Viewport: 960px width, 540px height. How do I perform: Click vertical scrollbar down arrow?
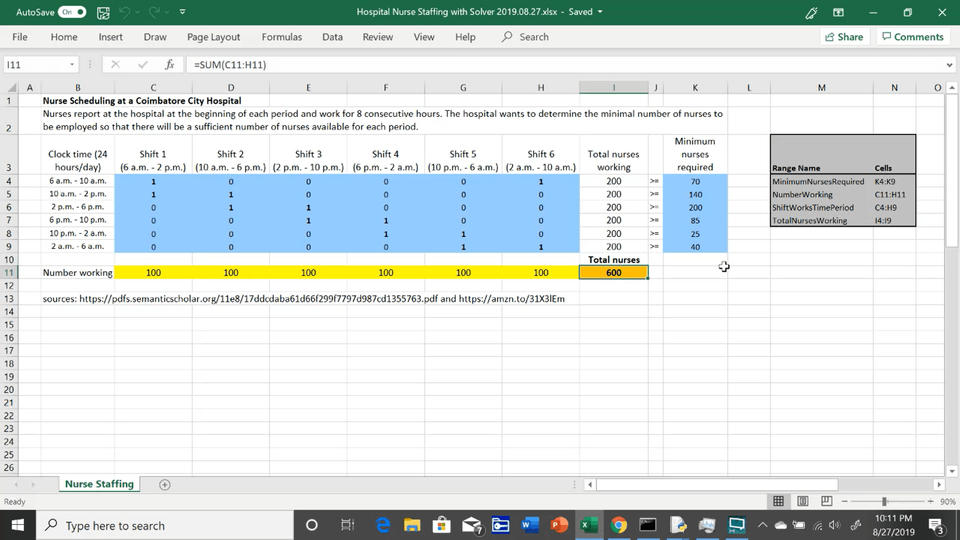(x=952, y=471)
